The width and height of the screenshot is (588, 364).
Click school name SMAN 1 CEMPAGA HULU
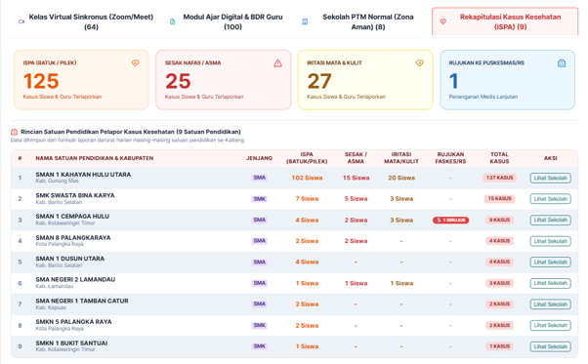(72, 217)
